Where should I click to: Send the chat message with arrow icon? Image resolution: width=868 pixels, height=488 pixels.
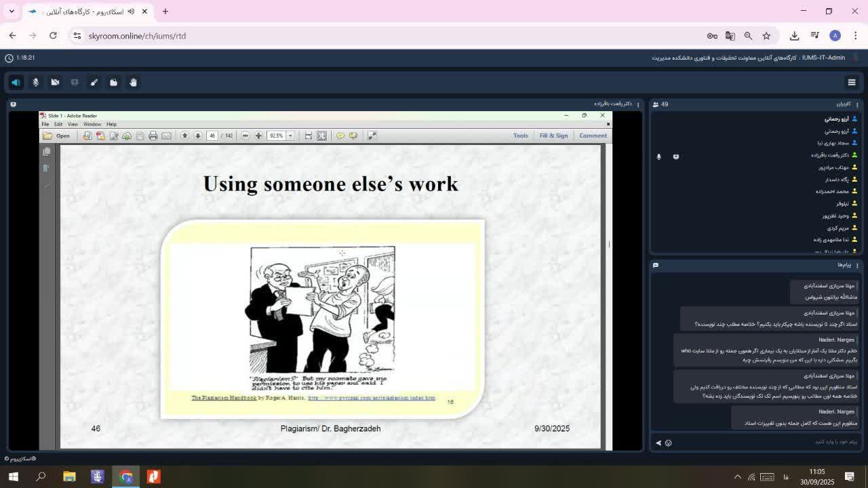point(658,443)
